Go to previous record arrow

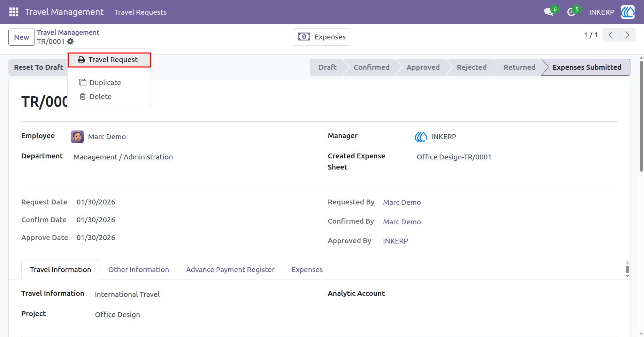pyautogui.click(x=611, y=35)
